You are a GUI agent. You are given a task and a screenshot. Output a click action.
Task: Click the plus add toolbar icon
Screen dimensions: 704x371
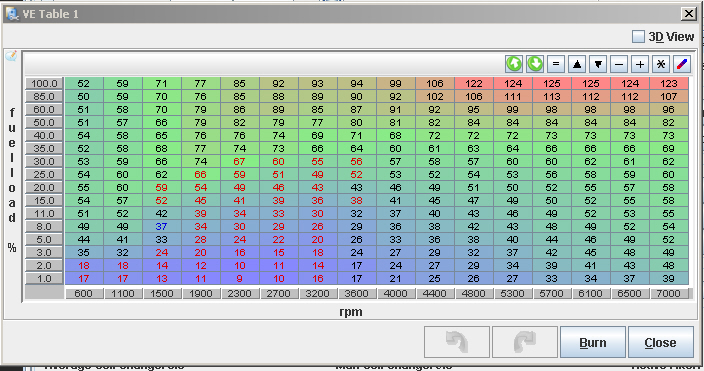click(x=640, y=64)
